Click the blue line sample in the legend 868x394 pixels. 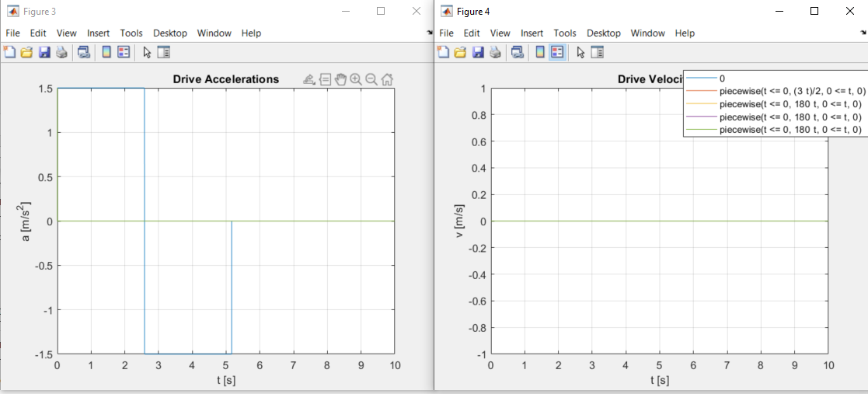tap(702, 78)
